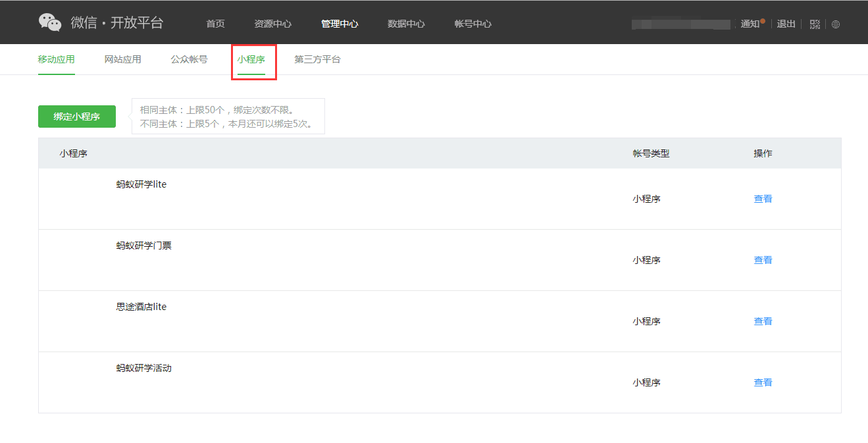This screenshot has width=868, height=443.
Task: Open 资源中心 menu item
Action: pos(272,24)
